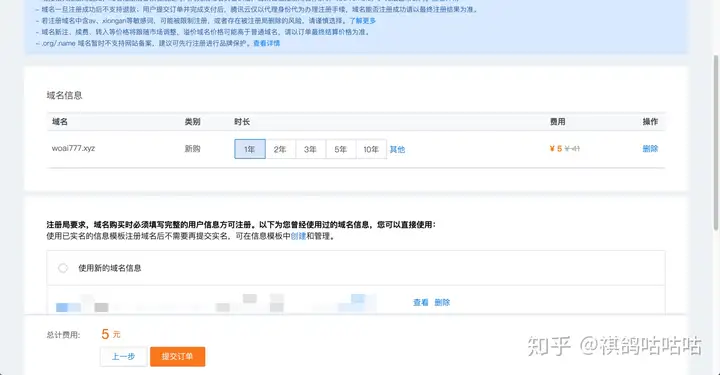Select the 10年 duration option
The width and height of the screenshot is (720, 375).
coord(371,149)
